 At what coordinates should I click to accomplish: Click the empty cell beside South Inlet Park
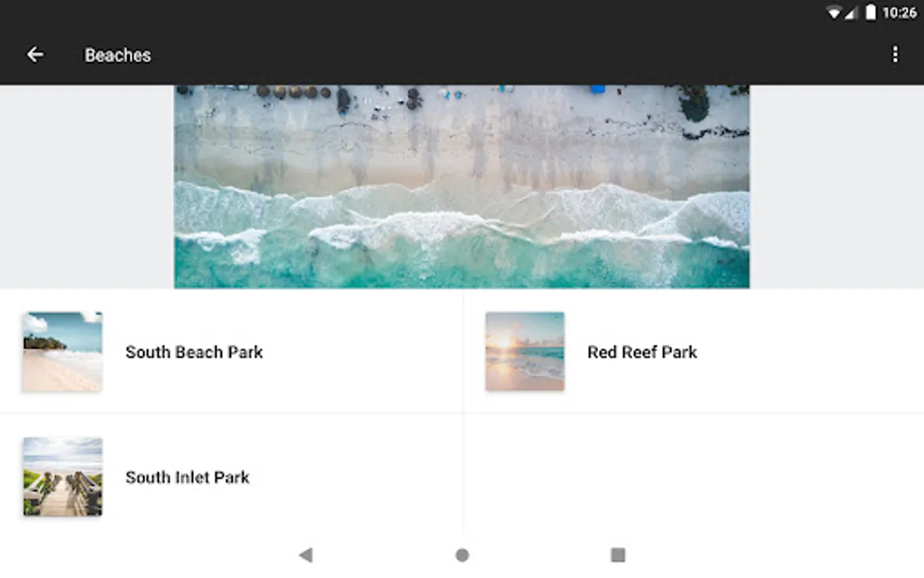(x=694, y=477)
